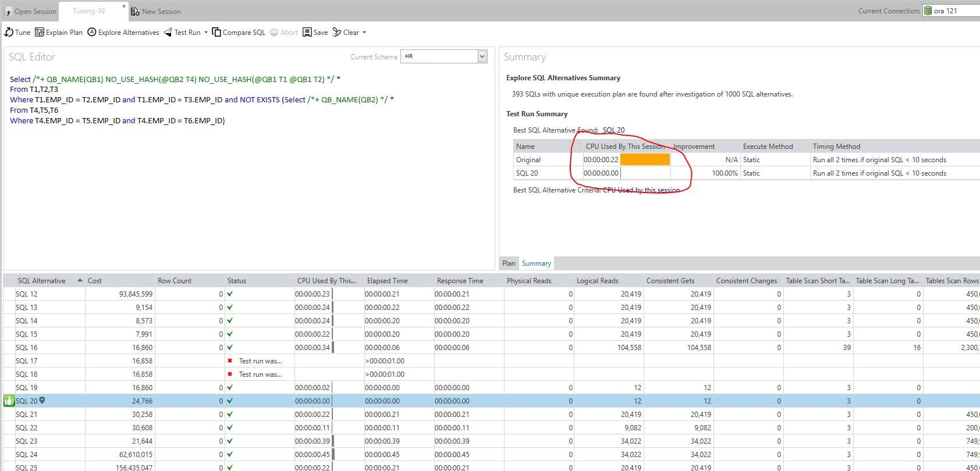This screenshot has width=980, height=471.
Task: Switch to the Plan tab
Action: tap(509, 263)
